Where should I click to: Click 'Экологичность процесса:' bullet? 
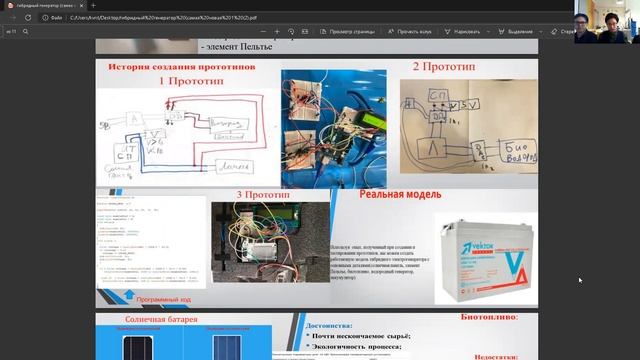[x=357, y=347]
